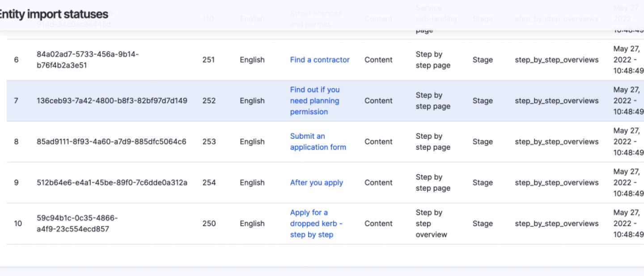Click UUID cell starting with 512b64e6
Screen dimensions: 644x276
tap(112, 183)
